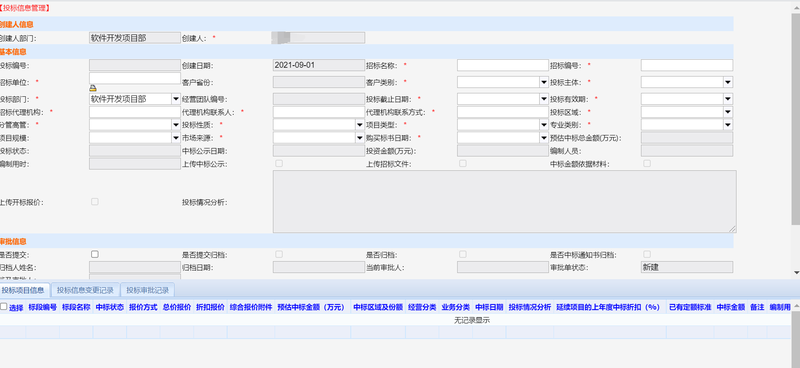800x368 pixels.
Task: Open the 投标主体 dropdown
Action: click(728, 82)
